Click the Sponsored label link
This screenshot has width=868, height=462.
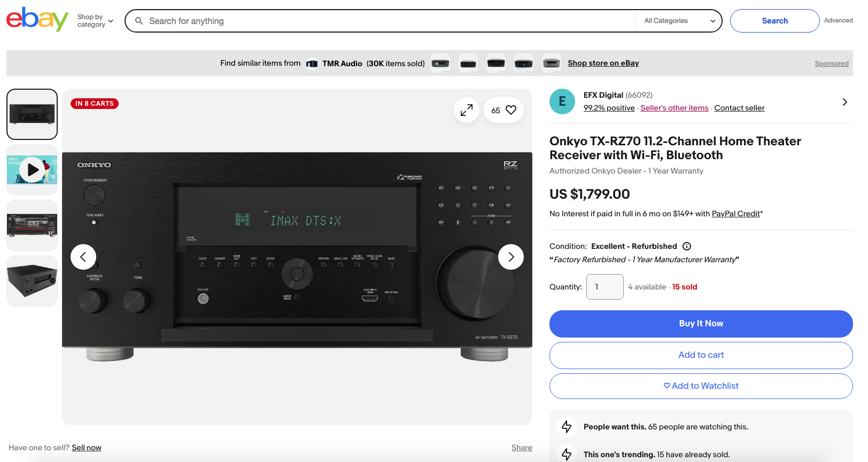[831, 64]
